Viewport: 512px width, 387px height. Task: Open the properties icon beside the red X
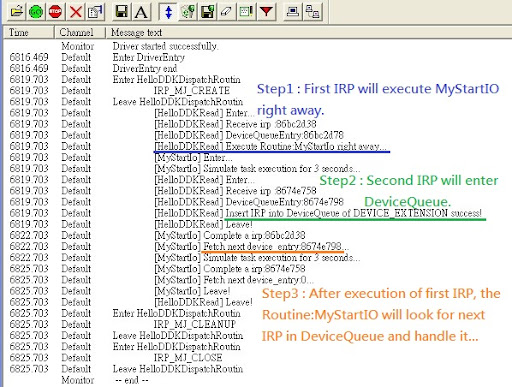pos(95,12)
